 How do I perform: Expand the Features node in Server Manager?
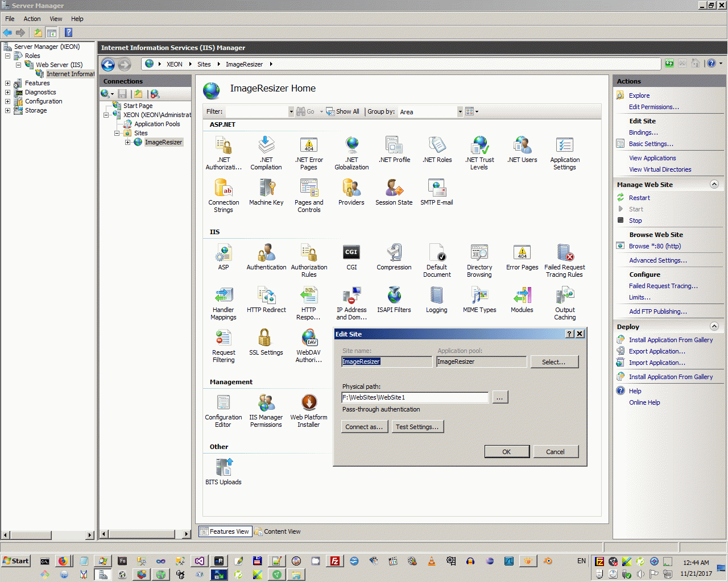point(7,83)
